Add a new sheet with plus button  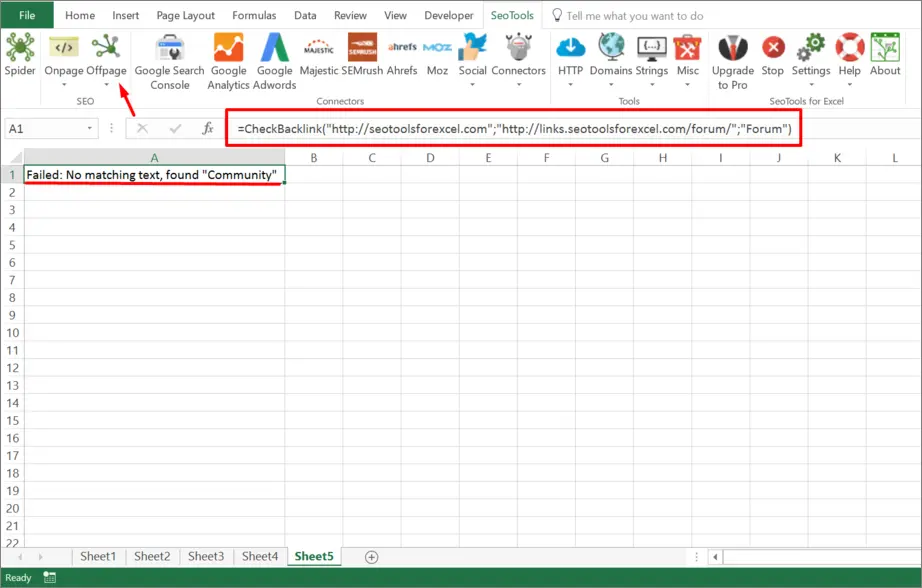click(x=372, y=557)
